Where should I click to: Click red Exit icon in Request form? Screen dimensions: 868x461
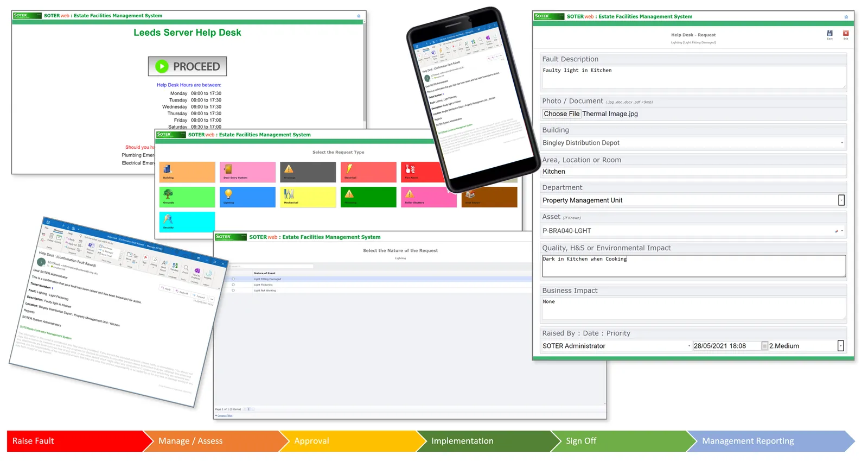click(846, 34)
